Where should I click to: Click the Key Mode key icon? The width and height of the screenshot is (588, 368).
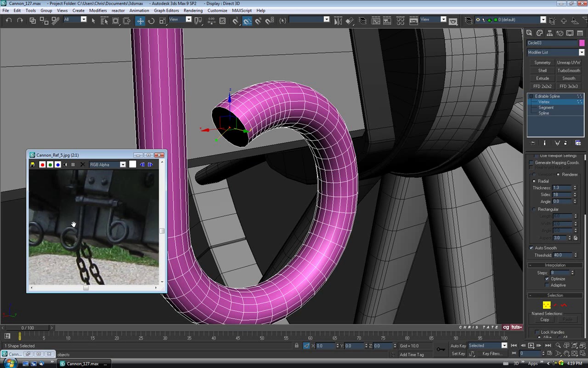[x=441, y=350]
